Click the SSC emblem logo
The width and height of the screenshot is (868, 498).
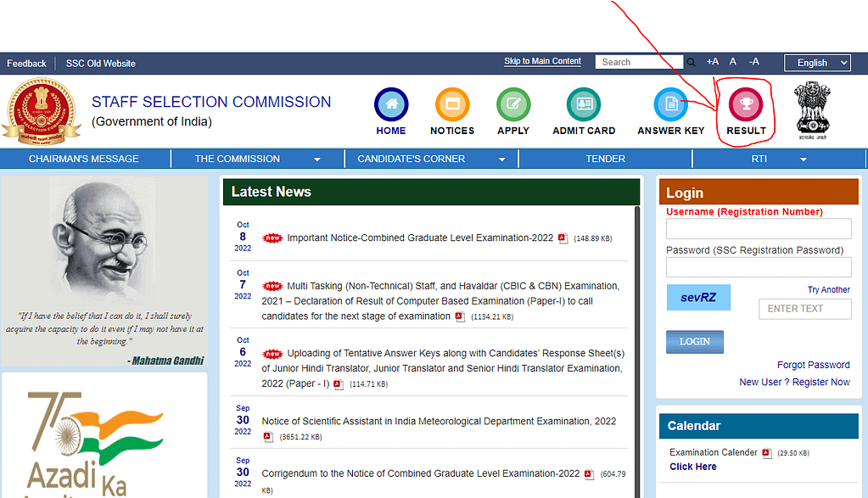click(x=42, y=110)
